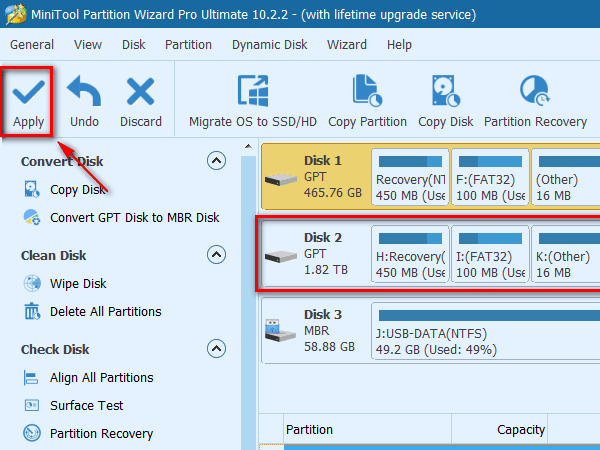Click Delete All Partitions link
600x450 pixels.
coord(106,311)
